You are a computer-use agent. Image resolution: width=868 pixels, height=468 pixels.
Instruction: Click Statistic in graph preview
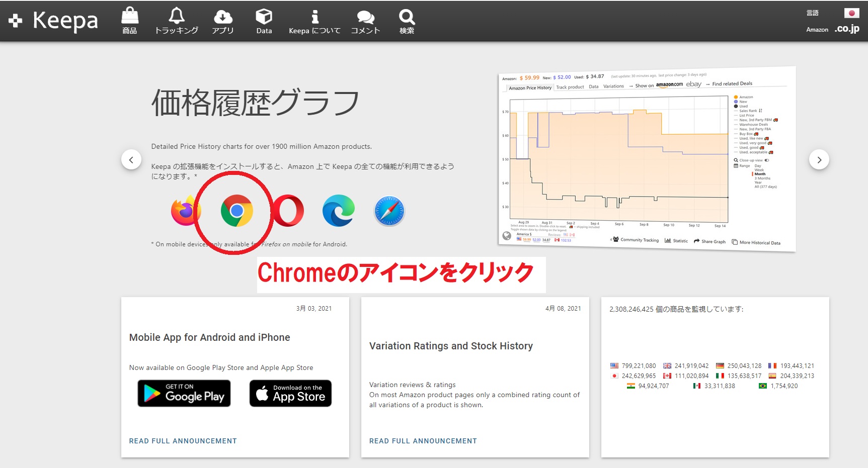click(676, 241)
